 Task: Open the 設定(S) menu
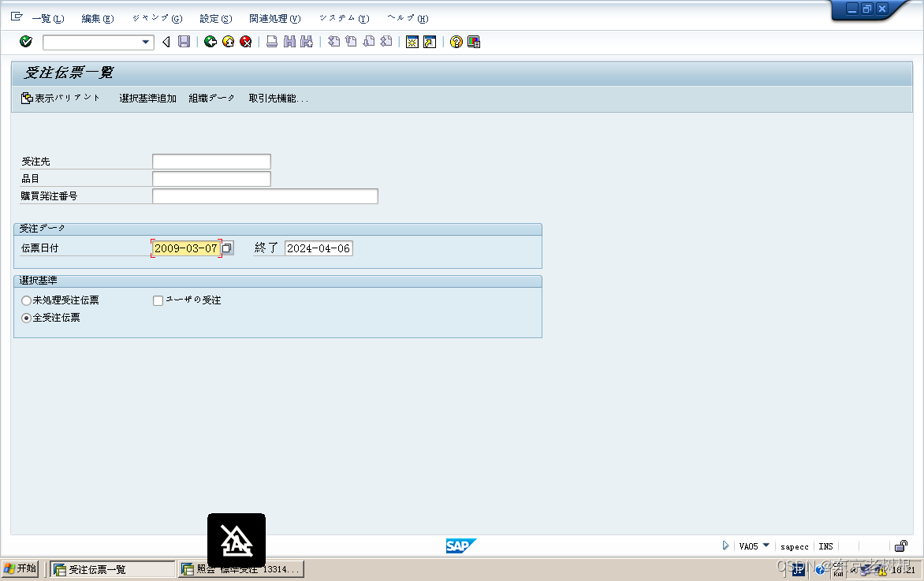pyautogui.click(x=216, y=19)
